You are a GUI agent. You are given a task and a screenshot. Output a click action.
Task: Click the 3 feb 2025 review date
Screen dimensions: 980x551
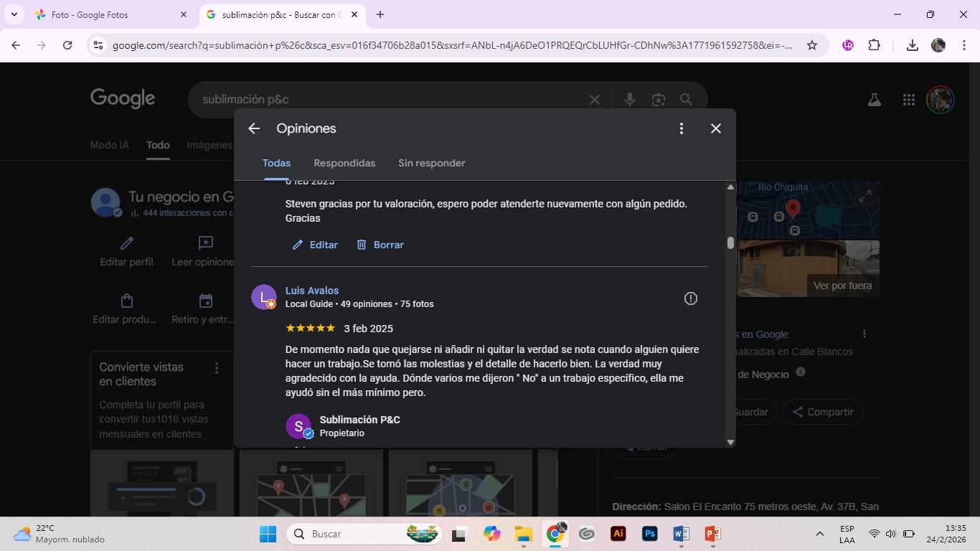point(368,329)
